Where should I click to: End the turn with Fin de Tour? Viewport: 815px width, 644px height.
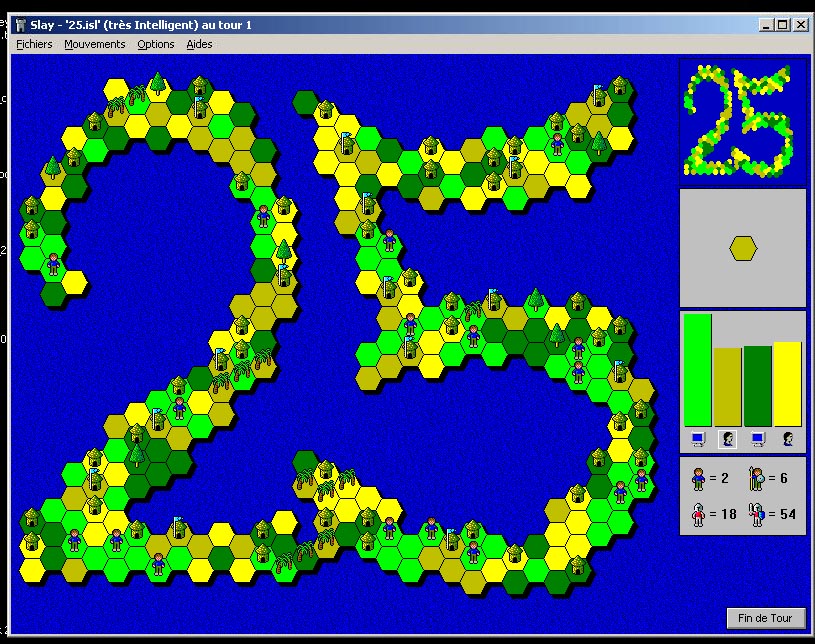tap(765, 618)
